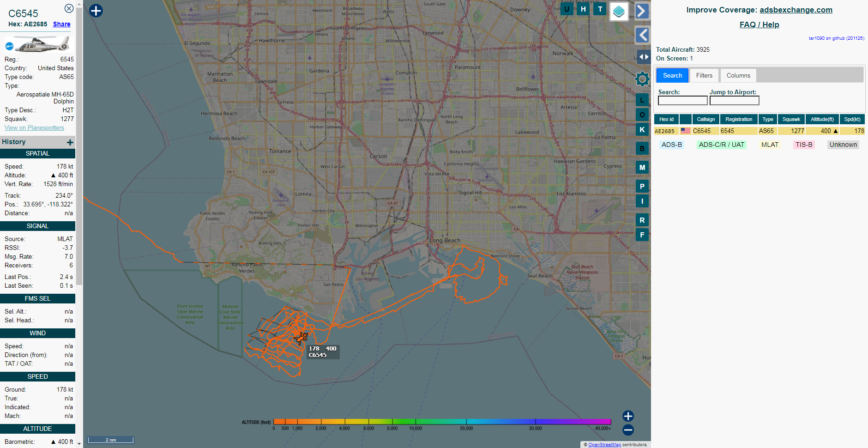This screenshot has height=448, width=868.
Task: Click the C6545 map label box
Action: pos(323,352)
